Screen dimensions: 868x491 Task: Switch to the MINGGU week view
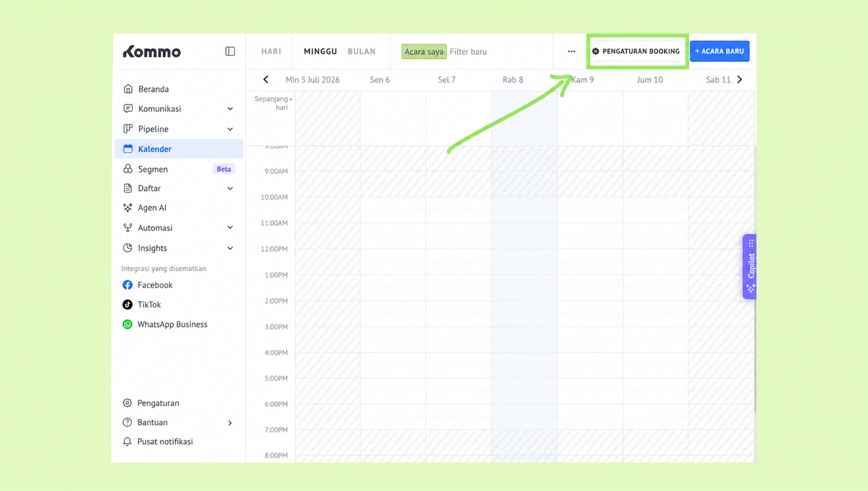coord(320,51)
